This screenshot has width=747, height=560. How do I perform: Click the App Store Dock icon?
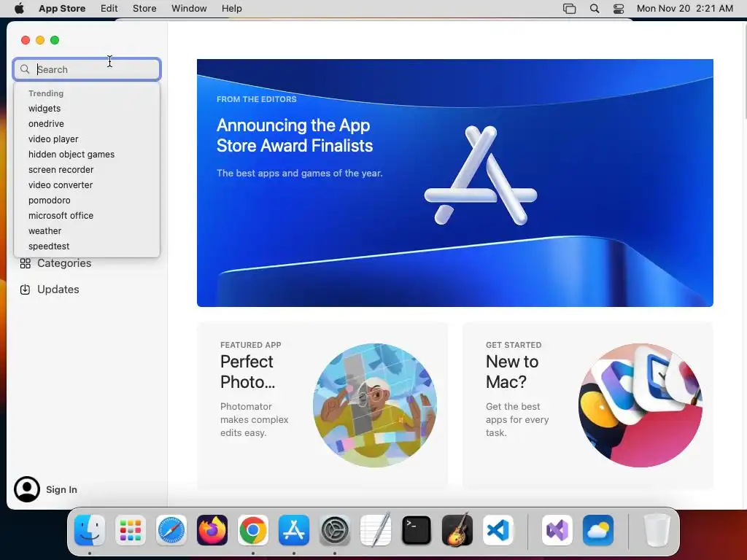[x=294, y=530]
